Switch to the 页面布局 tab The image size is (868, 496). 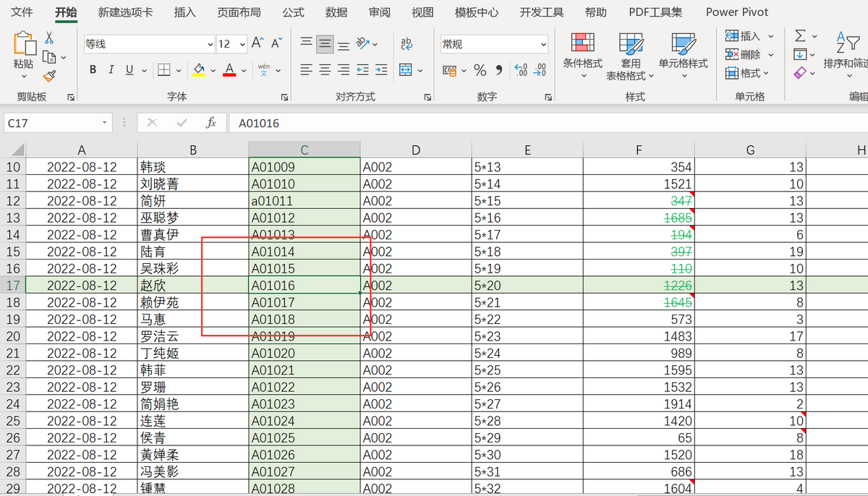[x=239, y=12]
